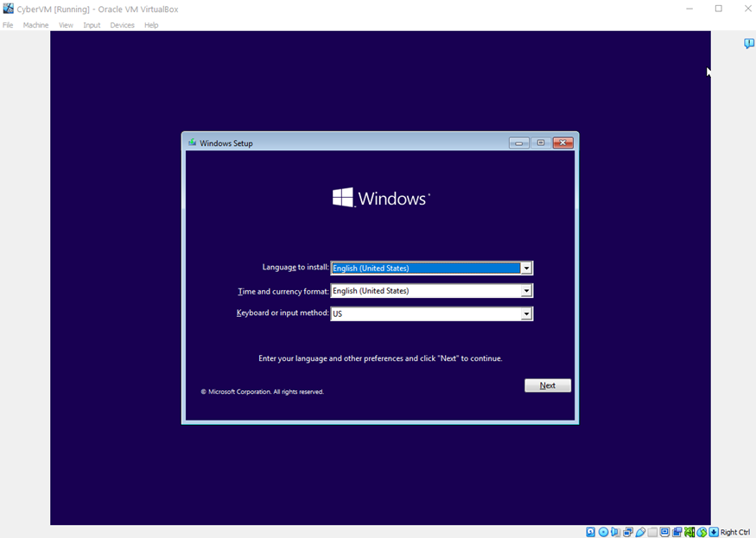Open the Devices menu
Viewport: 756px width, 538px height.
[122, 25]
